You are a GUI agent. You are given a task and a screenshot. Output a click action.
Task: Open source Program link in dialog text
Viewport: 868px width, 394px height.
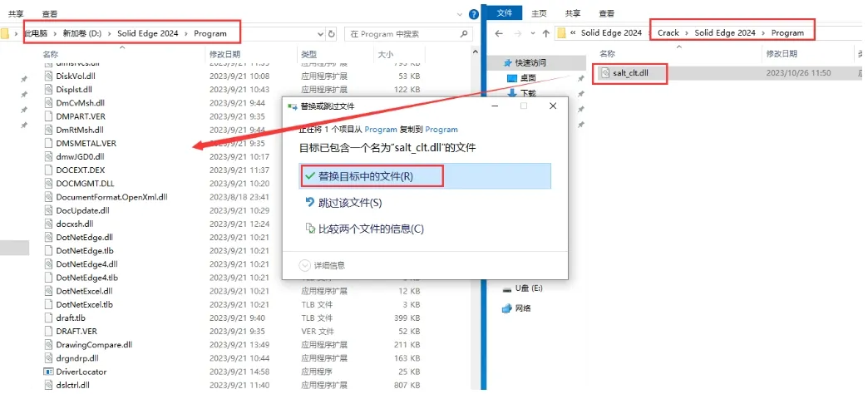point(380,130)
